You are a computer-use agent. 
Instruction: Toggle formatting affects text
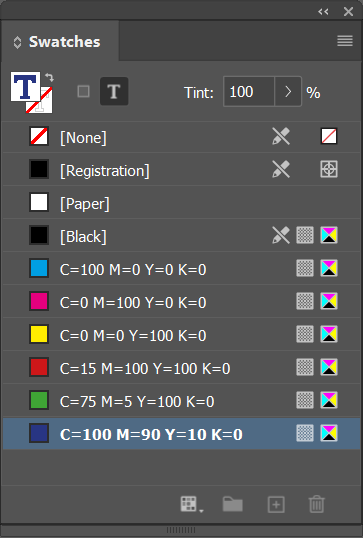pyautogui.click(x=114, y=92)
